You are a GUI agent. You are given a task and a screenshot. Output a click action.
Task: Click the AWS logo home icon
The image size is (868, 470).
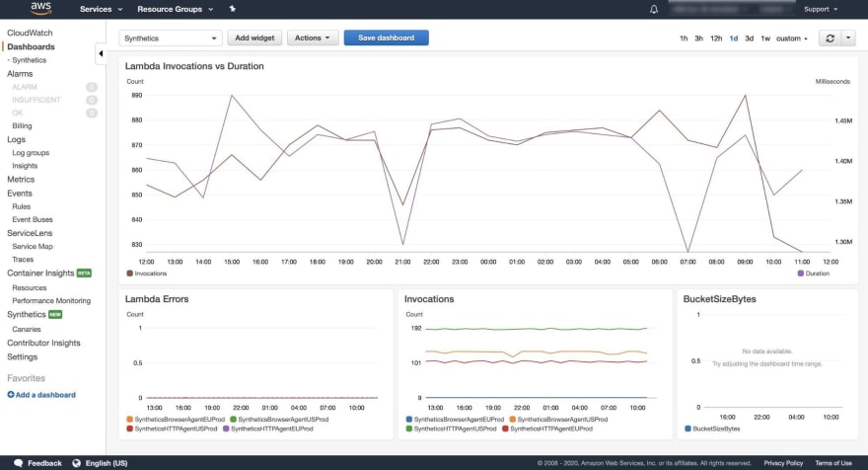click(41, 8)
